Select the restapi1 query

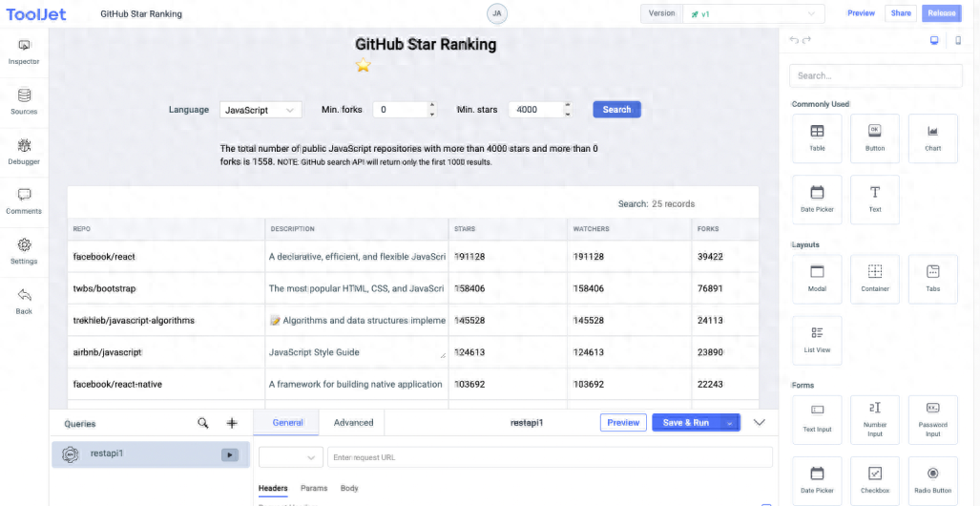pos(151,454)
